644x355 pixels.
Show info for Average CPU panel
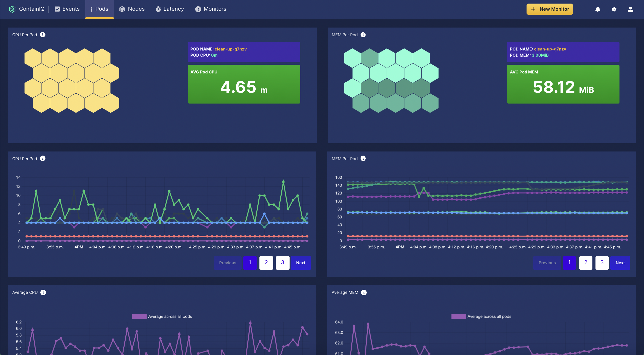[x=43, y=292]
